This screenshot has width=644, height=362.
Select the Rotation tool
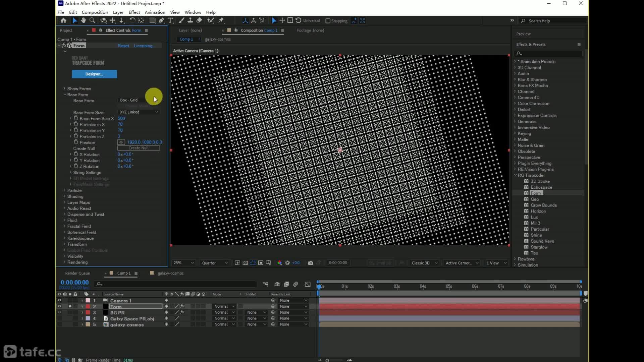coord(132,20)
